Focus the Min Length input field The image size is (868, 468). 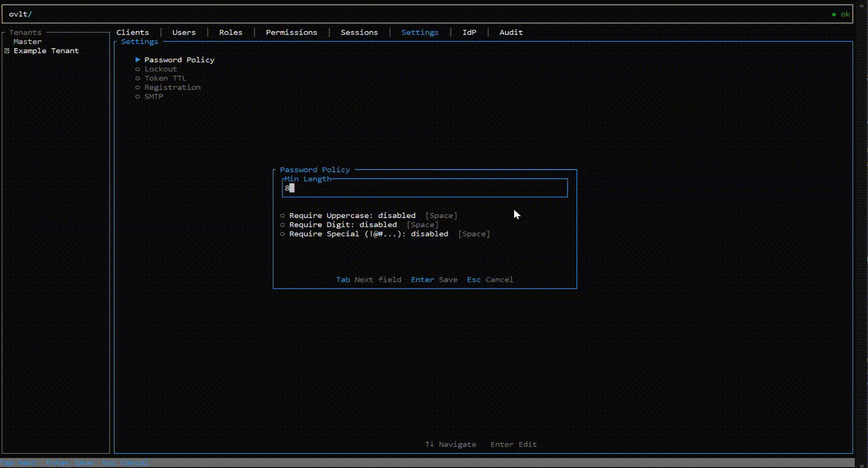pos(424,188)
